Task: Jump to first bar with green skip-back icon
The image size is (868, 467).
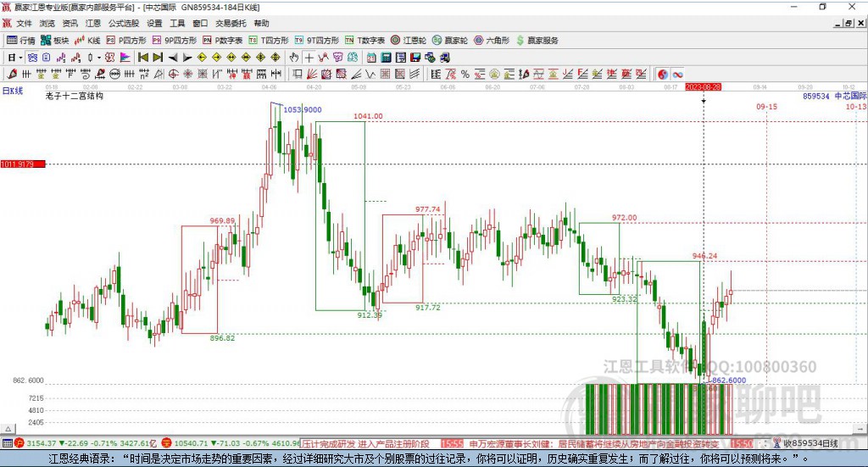Action: click(142, 57)
